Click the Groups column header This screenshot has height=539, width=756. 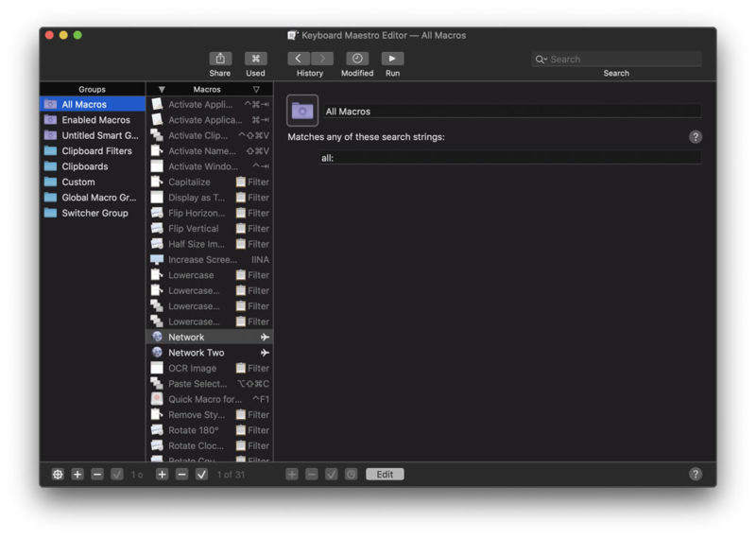pos(92,89)
